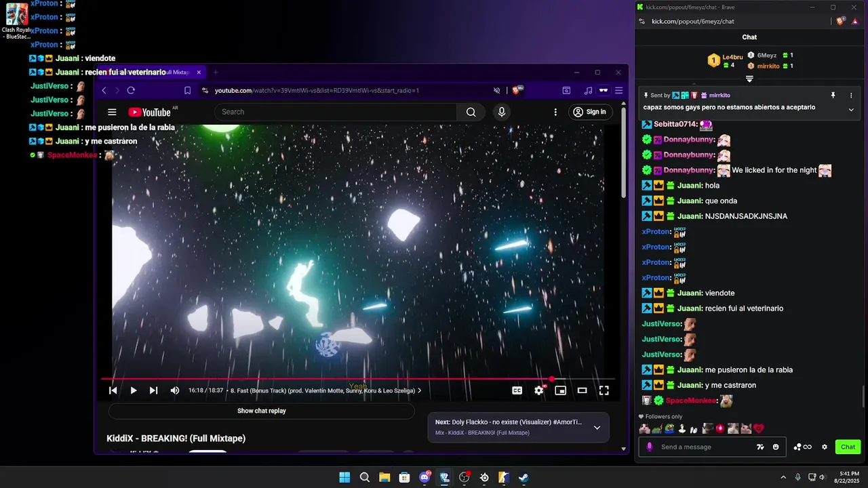Click SpaceMonkes username in Kick chat
The height and width of the screenshot is (488, 868).
click(x=691, y=401)
